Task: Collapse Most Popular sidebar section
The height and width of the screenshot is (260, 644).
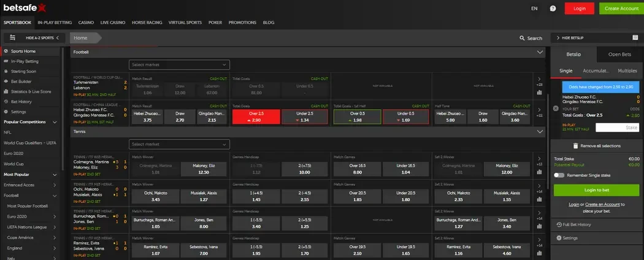Action: 55,175
